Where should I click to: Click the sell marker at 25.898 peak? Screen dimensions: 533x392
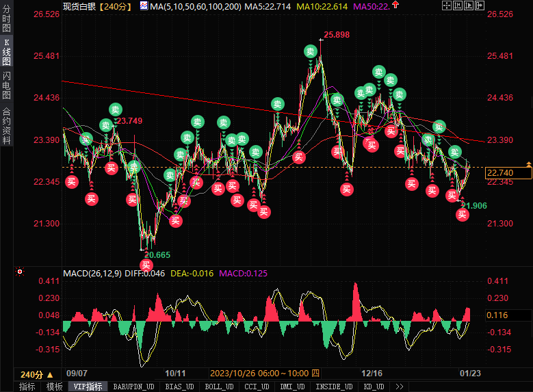click(311, 52)
